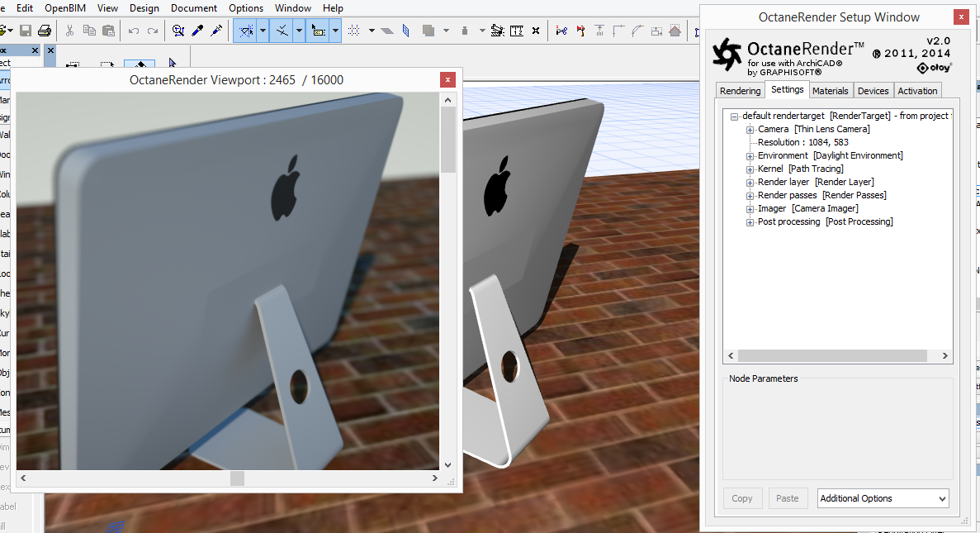Switch to the Rendering tab
Viewport: 980px width, 533px height.
coord(740,91)
